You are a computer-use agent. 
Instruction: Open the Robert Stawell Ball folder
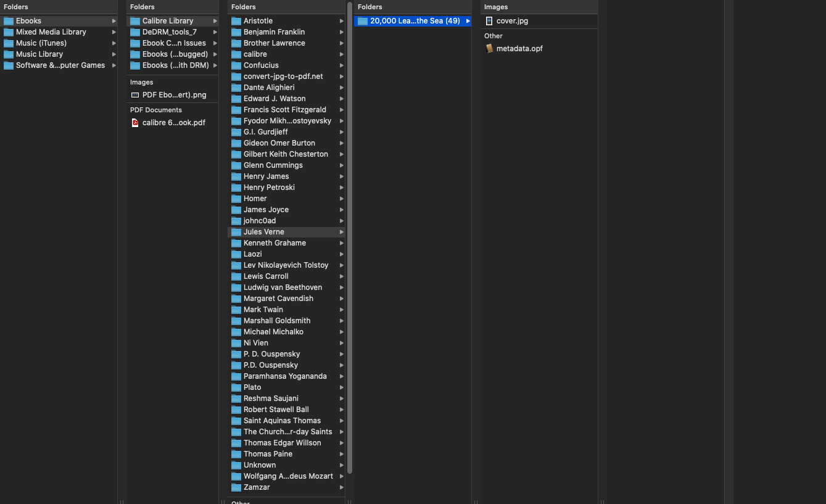[286, 410]
